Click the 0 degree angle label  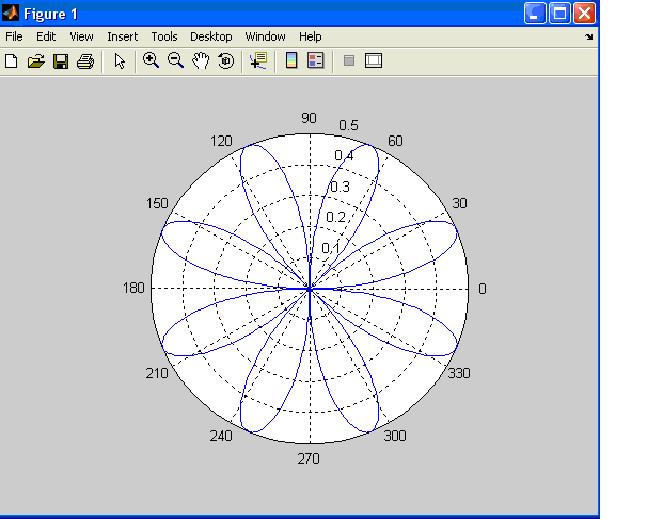pyautogui.click(x=482, y=288)
